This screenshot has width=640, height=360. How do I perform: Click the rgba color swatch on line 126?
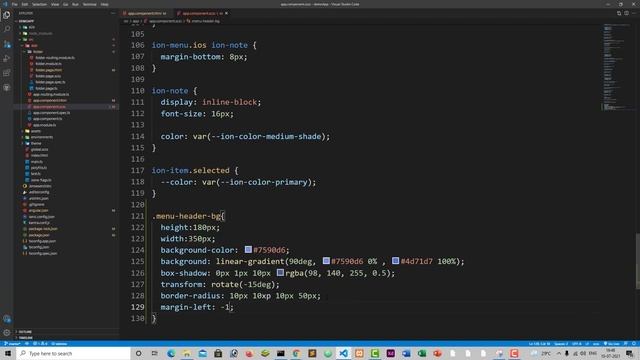tap(280, 272)
